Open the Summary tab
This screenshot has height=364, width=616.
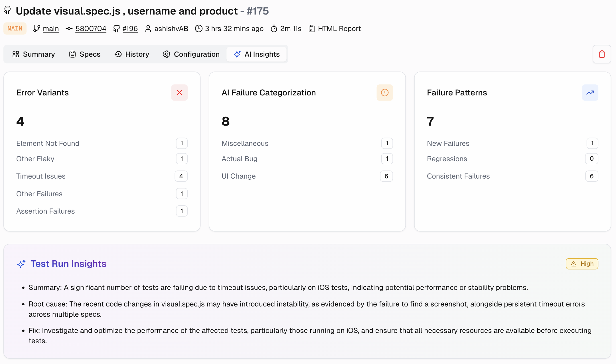click(x=34, y=54)
